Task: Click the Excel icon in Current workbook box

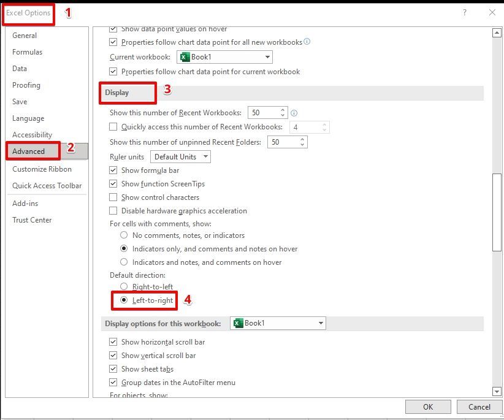Action: pyautogui.click(x=185, y=57)
